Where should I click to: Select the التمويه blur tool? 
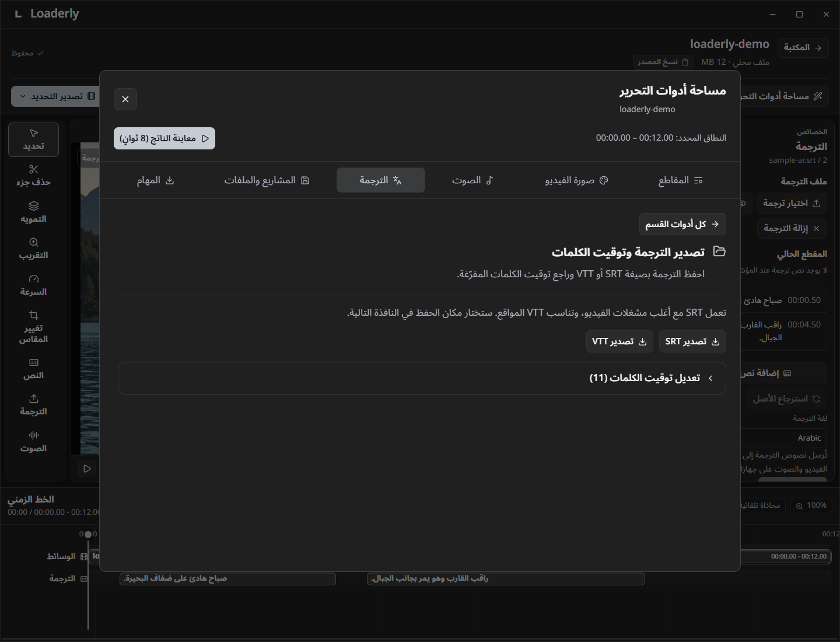coord(33,212)
